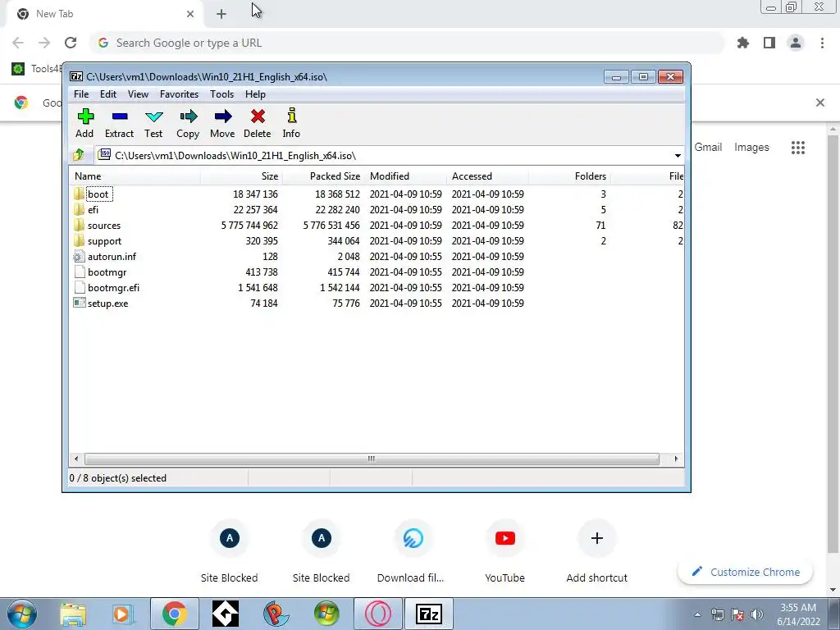Open Chrome profile avatar
The image size is (840, 630).
pyautogui.click(x=796, y=43)
